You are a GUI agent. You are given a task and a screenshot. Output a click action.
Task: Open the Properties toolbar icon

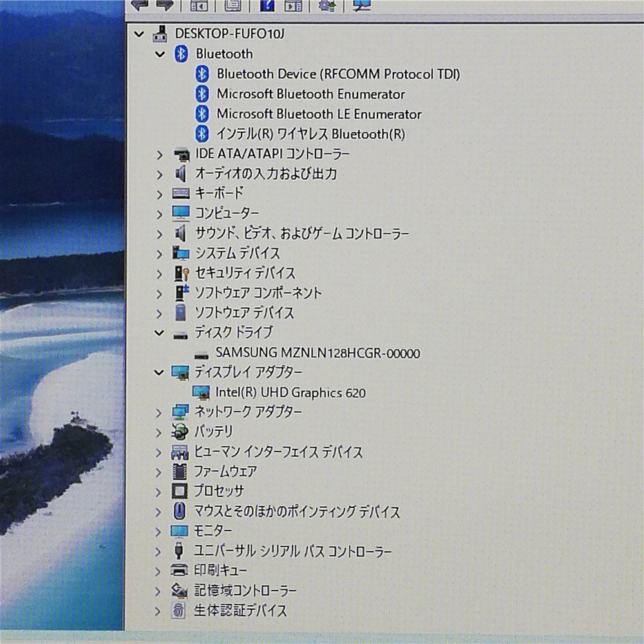[x=232, y=5]
